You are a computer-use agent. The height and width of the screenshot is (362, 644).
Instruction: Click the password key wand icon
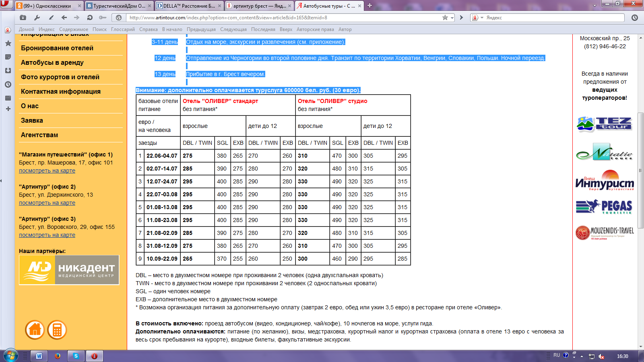(103, 18)
